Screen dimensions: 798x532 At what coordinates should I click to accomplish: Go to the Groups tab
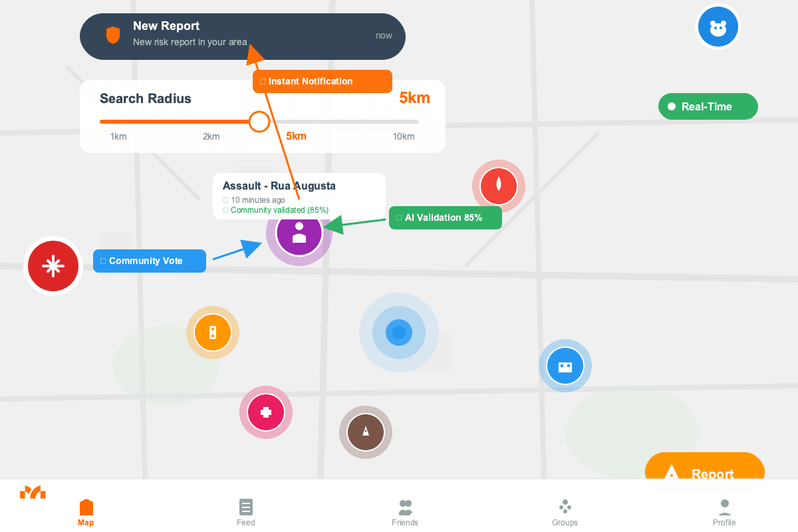pyautogui.click(x=565, y=512)
